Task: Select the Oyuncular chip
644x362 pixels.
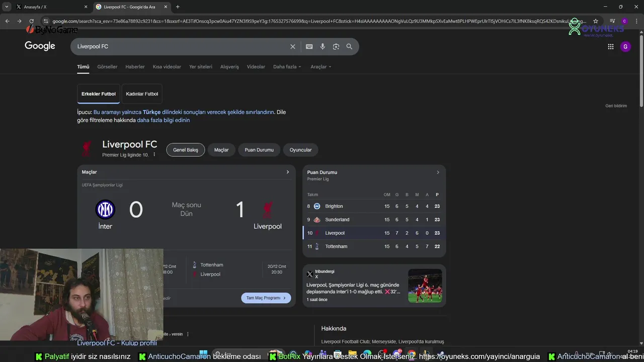Action: pyautogui.click(x=301, y=150)
